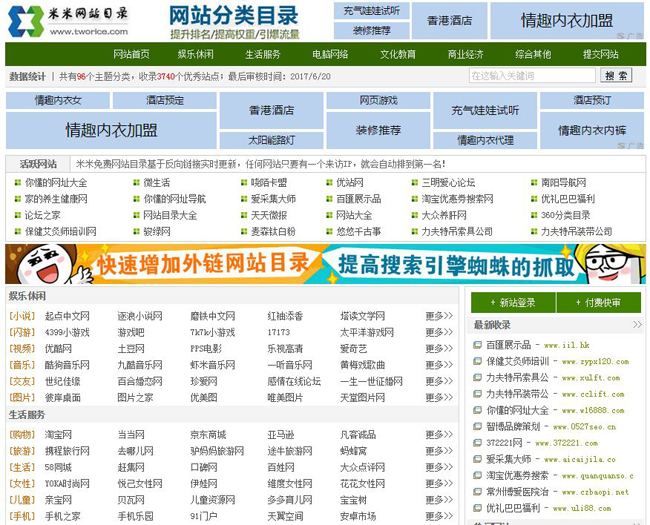650x525 pixels.
Task: Click 提交网站 in the navigation bar
Action: [601, 54]
